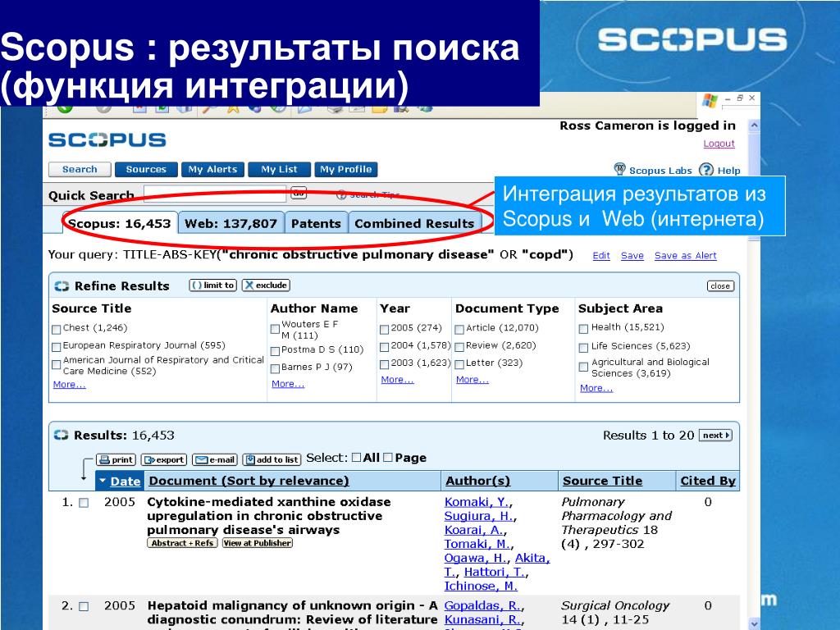This screenshot has height=630, width=840.
Task: Open the Combined Results tab
Action: [x=414, y=223]
